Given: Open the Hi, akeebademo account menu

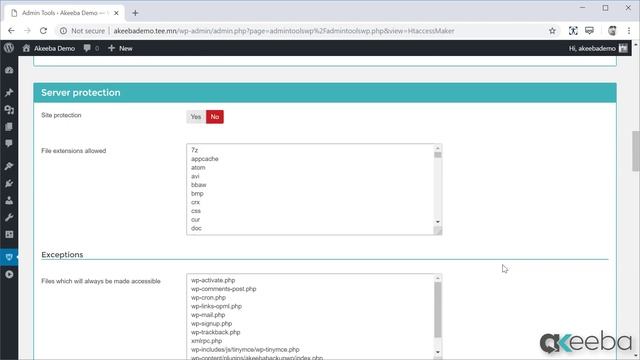Looking at the screenshot, I should 598,48.
